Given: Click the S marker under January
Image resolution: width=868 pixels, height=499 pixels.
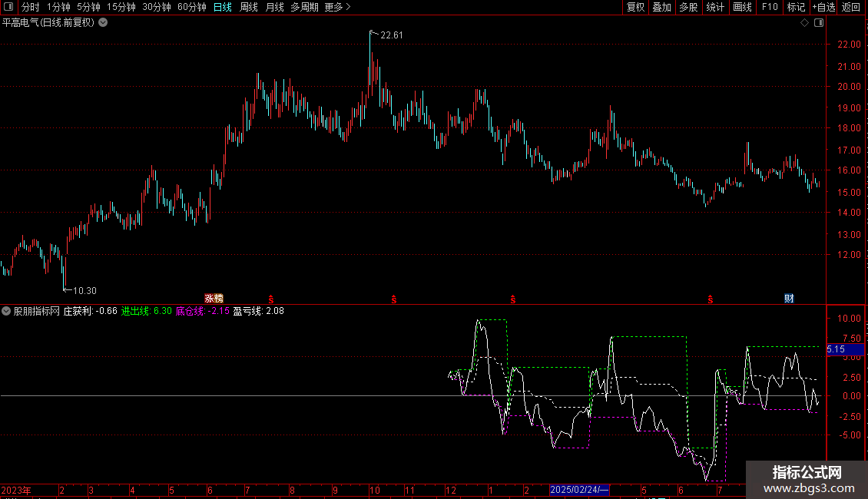Looking at the screenshot, I should click(513, 299).
